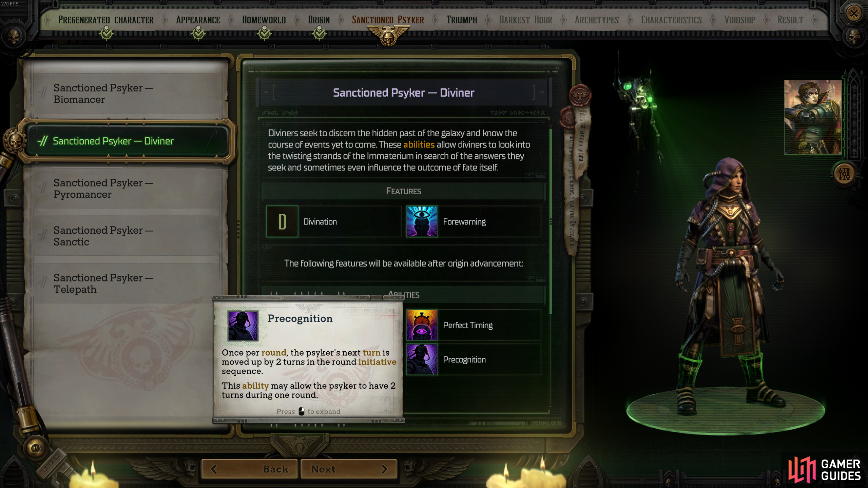Close the character creation screen
Image resolution: width=868 pixels, height=488 pixels.
tap(854, 14)
